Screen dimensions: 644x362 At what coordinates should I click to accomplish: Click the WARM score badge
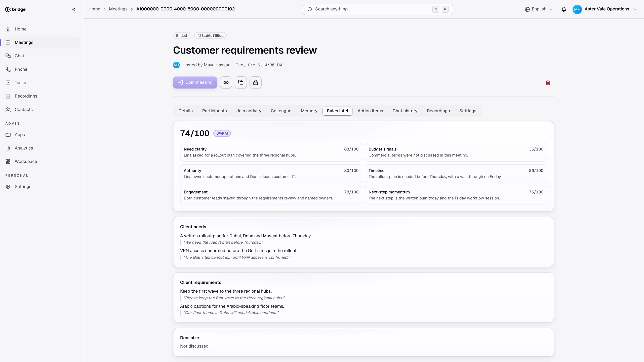(x=222, y=133)
